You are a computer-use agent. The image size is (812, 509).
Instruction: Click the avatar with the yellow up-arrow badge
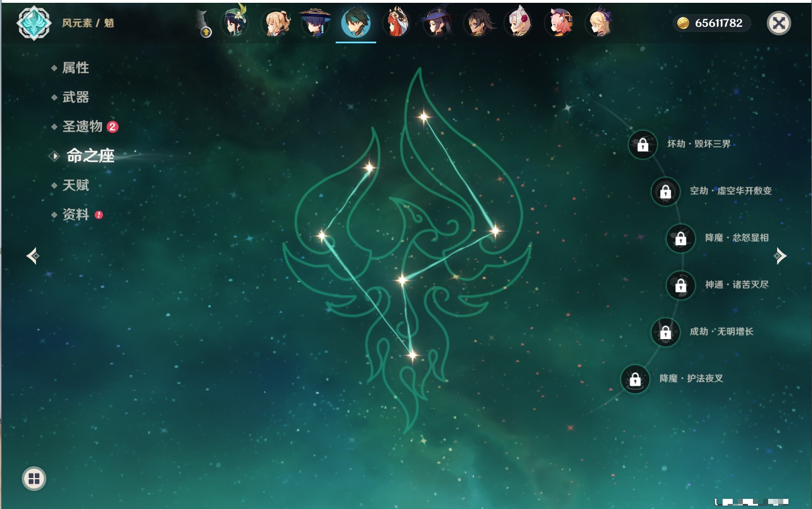[x=204, y=24]
